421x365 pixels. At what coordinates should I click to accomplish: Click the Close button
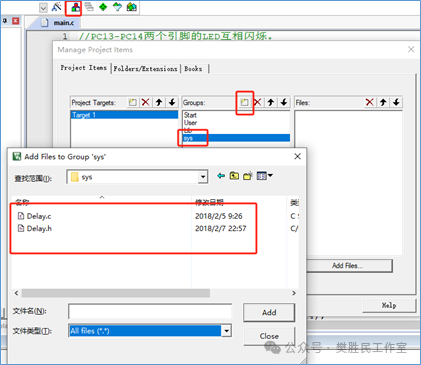pos(269,336)
